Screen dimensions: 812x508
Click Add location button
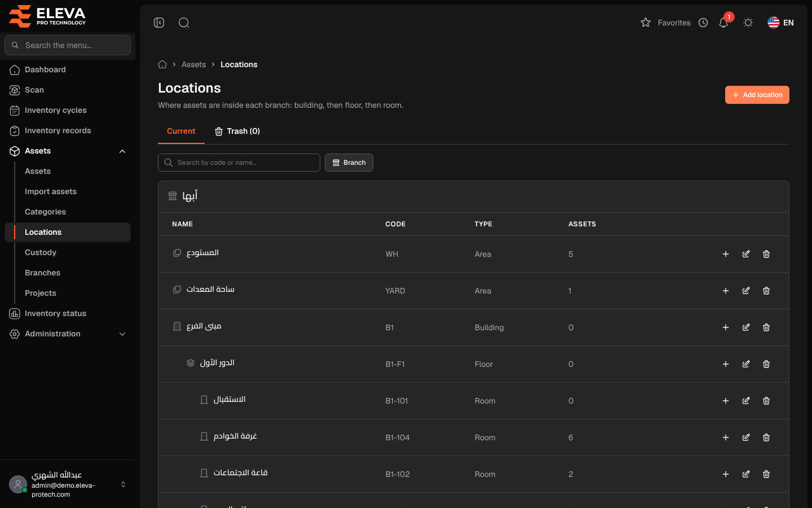[x=757, y=95]
